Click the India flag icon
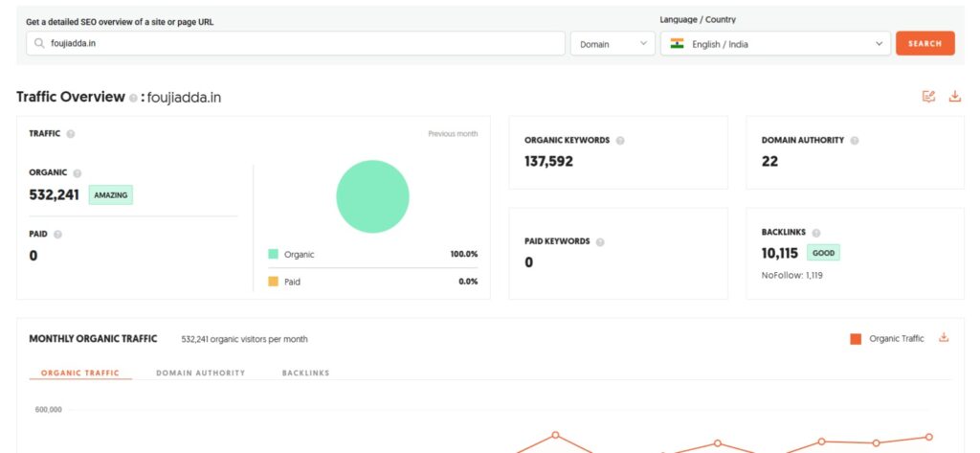Image resolution: width=980 pixels, height=453 pixels. point(677,44)
